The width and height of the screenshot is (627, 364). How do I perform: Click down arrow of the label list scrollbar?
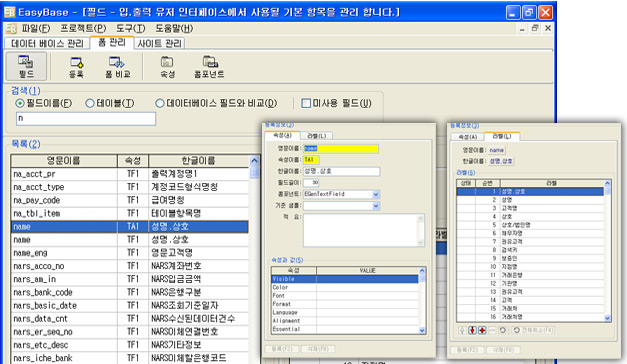tap(607, 318)
